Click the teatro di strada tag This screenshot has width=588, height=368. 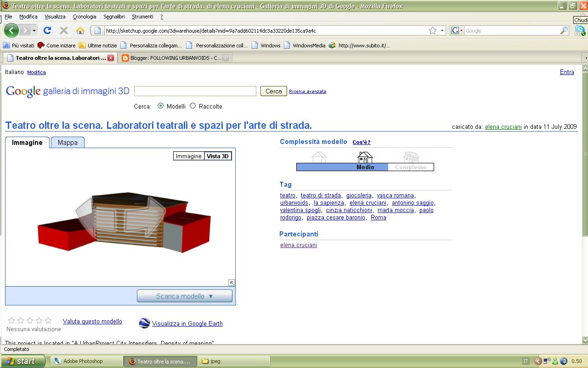coord(321,195)
